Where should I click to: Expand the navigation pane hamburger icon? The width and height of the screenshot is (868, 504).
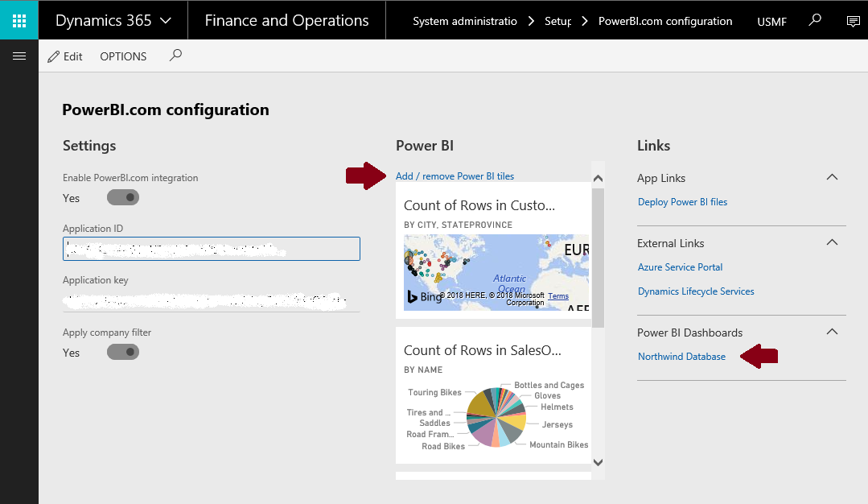click(x=19, y=56)
